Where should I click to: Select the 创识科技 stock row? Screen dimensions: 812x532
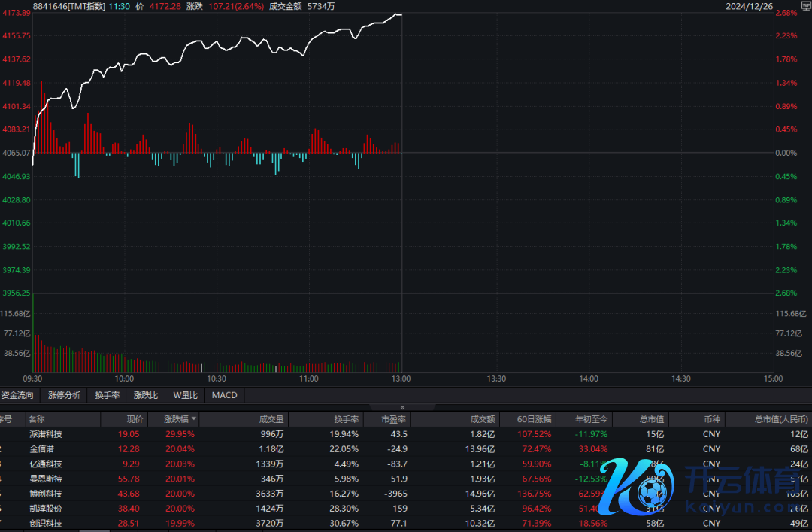click(x=46, y=523)
